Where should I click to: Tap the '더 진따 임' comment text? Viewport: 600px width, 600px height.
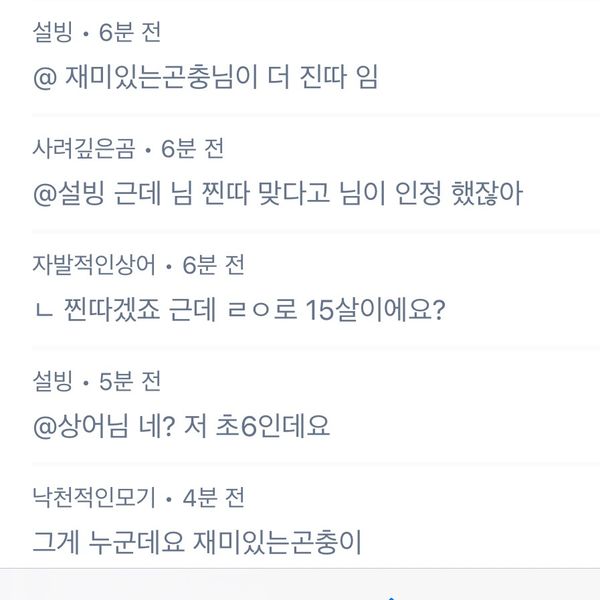pos(323,77)
